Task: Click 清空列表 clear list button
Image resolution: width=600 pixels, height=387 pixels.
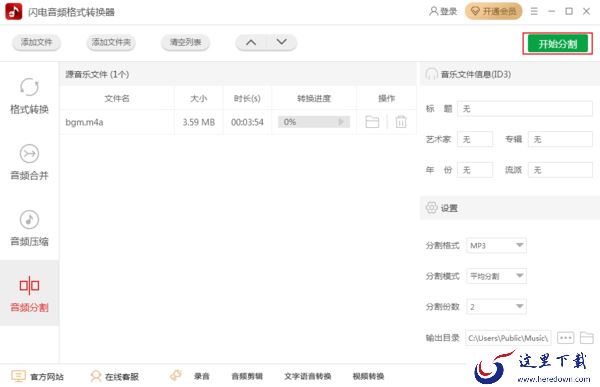Action: [x=185, y=42]
